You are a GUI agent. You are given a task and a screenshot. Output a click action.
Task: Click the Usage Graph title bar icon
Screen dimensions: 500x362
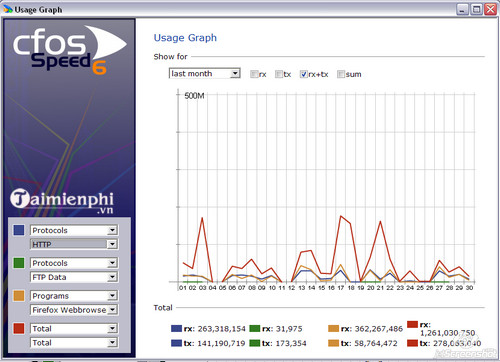point(8,9)
